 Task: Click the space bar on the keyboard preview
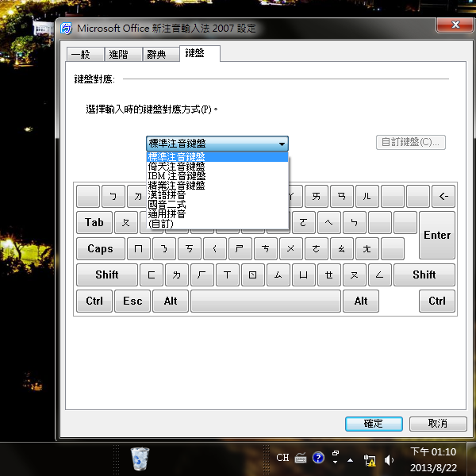[266, 301]
